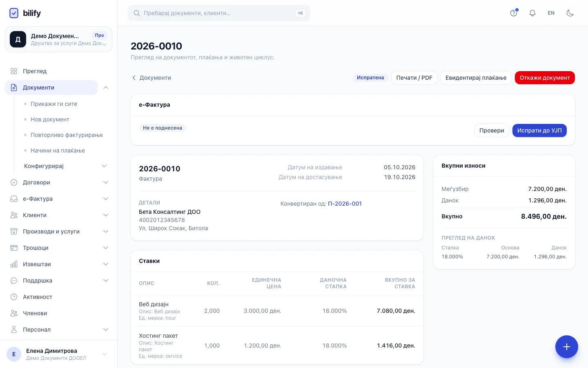Open Начини на плаќање menu item

point(58,150)
